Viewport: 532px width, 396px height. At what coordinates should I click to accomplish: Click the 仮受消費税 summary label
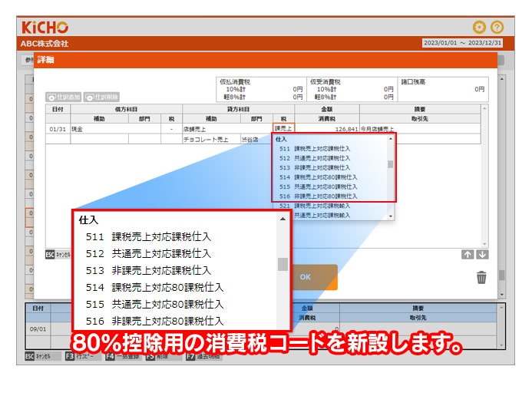click(325, 81)
